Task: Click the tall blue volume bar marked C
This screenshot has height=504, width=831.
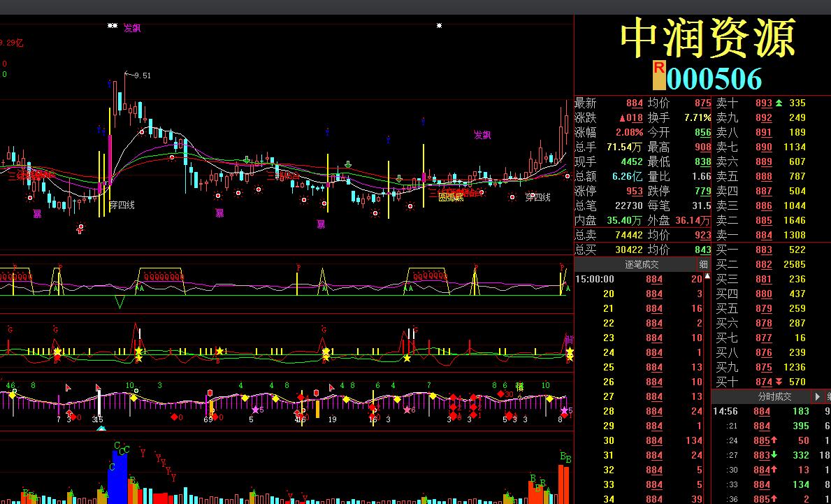Action: (117, 477)
